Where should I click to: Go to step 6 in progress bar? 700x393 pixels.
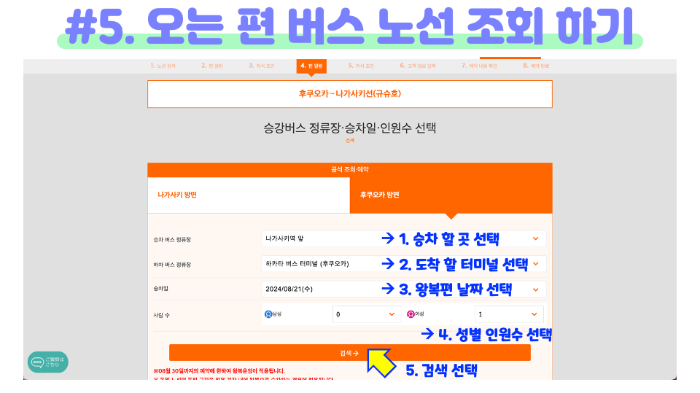click(418, 66)
